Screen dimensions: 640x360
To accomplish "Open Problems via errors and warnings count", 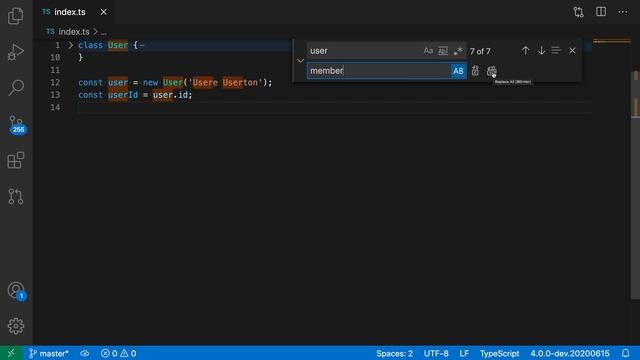I will tap(118, 353).
